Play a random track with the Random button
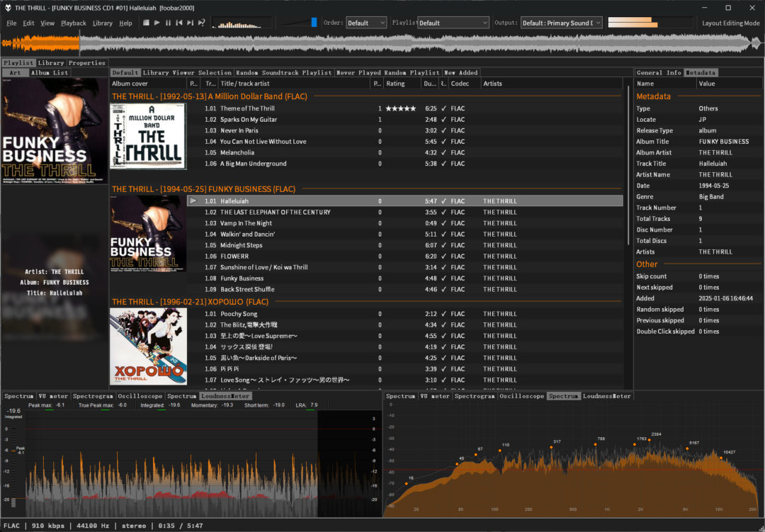Screen dimensions: 765x532 point(201,23)
